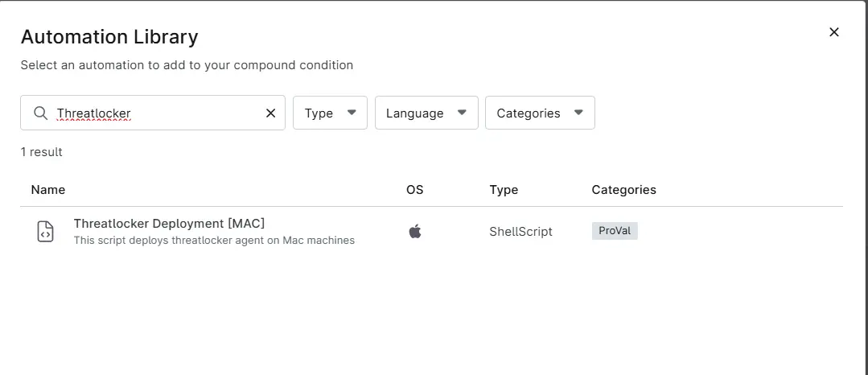Click the ShellScript type cell

coord(521,232)
